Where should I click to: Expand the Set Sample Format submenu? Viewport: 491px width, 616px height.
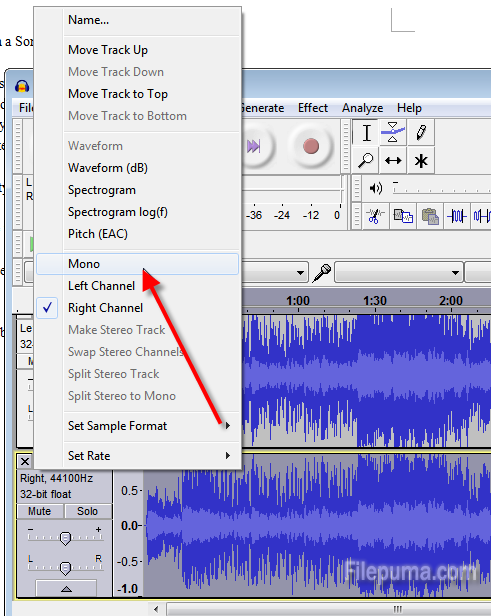(x=137, y=426)
